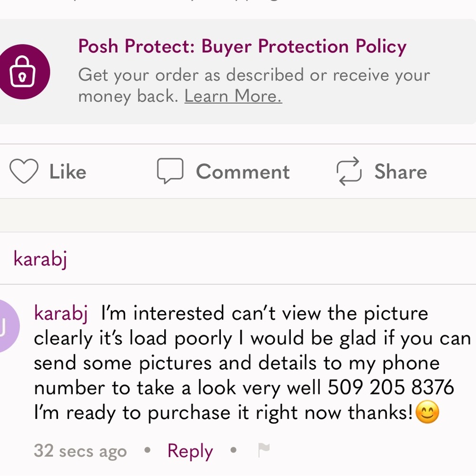Click the share arrows icon
The height and width of the screenshot is (476, 476).
click(x=348, y=171)
